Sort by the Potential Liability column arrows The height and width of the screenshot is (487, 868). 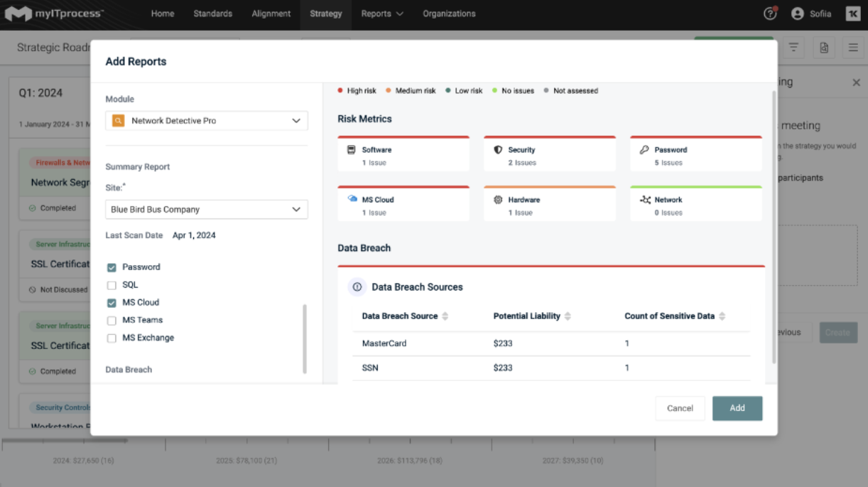click(x=568, y=316)
